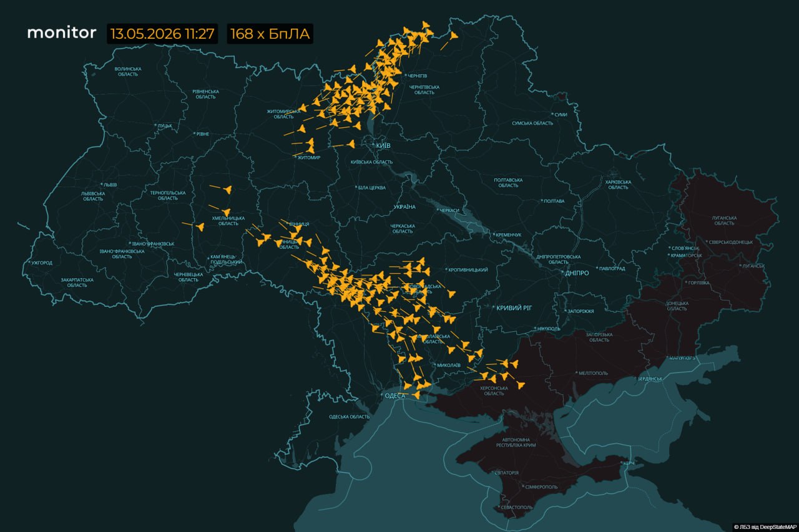Click the ОДЕСЬКА ОБЛАСТЬ label

[350, 417]
